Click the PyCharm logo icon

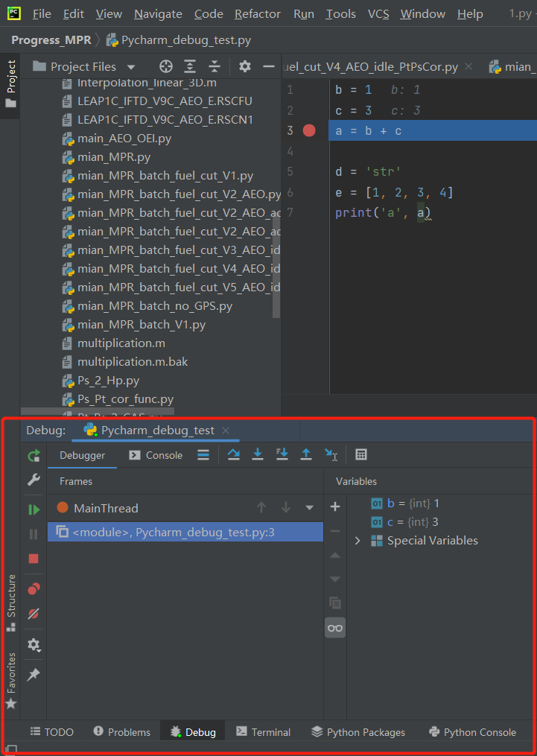[x=14, y=13]
